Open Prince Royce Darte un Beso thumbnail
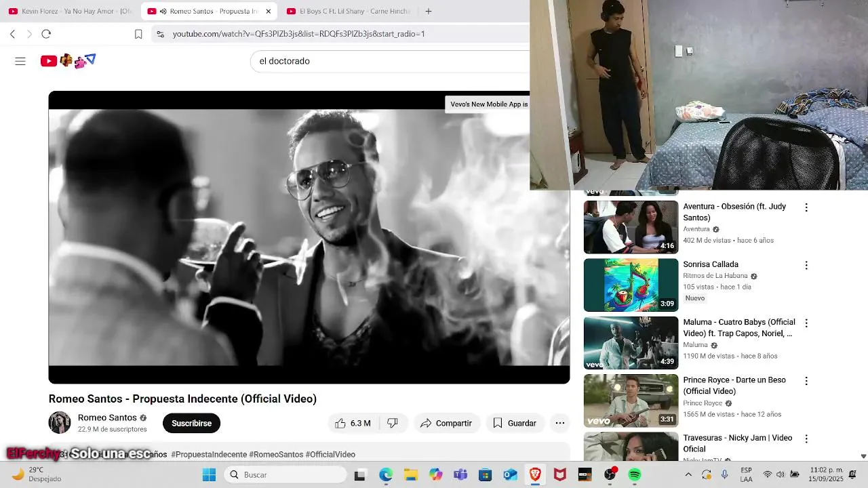 coord(631,401)
